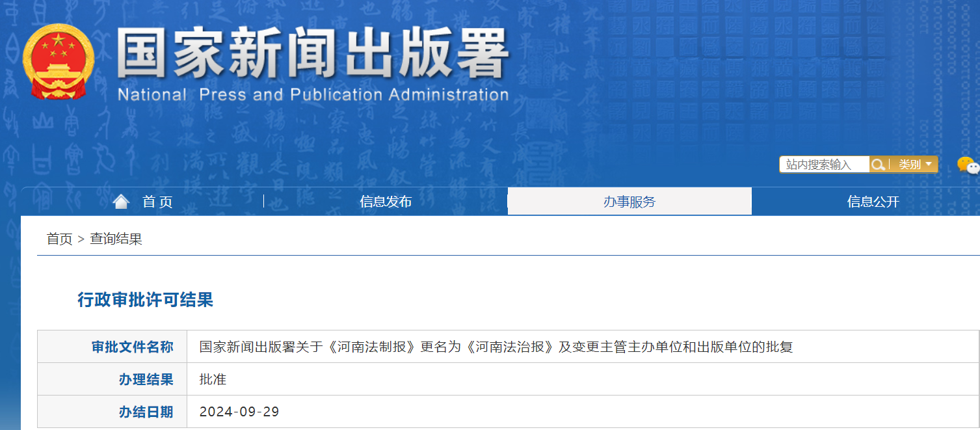Image resolution: width=980 pixels, height=430 pixels.
Task: Click the 行政审批许可结果 heading
Action: (x=146, y=300)
